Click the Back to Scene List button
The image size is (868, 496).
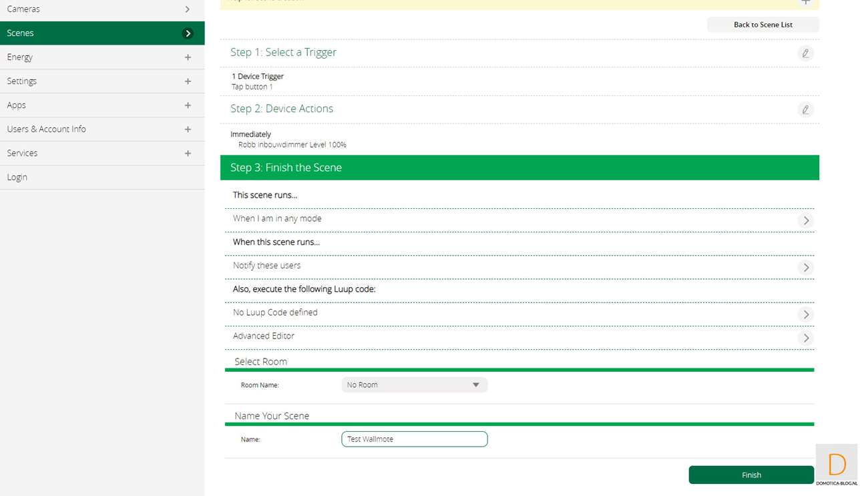pyautogui.click(x=763, y=25)
